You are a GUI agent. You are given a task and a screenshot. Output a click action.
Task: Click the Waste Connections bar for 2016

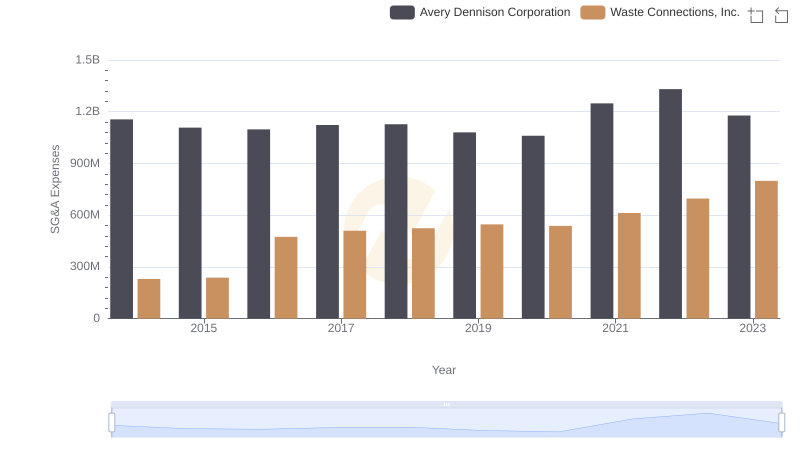tap(286, 277)
